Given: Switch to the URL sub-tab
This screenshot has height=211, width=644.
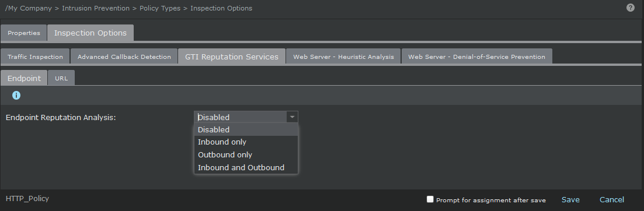Looking at the screenshot, I should tap(61, 78).
